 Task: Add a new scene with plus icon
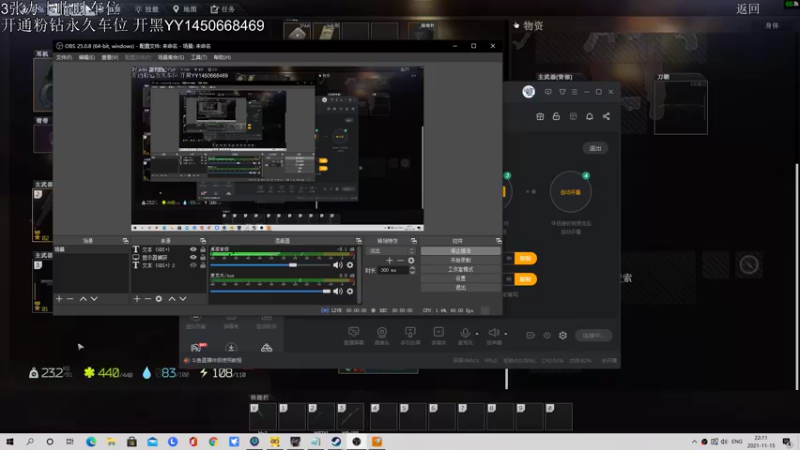(x=59, y=299)
